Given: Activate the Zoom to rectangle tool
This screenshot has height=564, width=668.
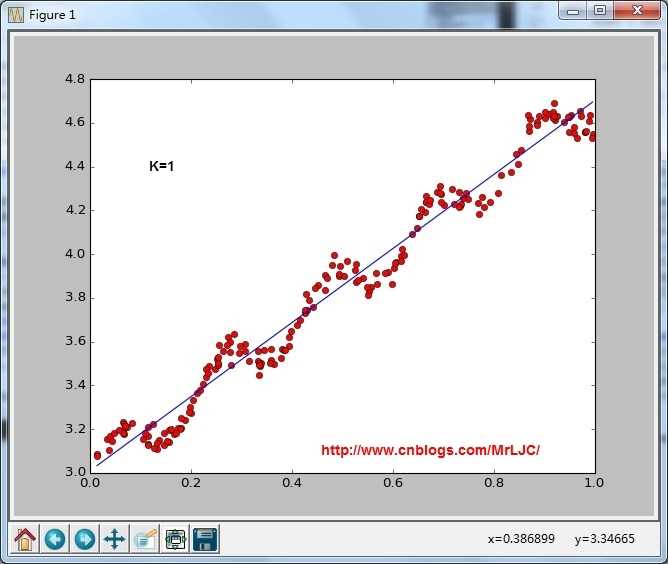Looking at the screenshot, I should pos(145,539).
